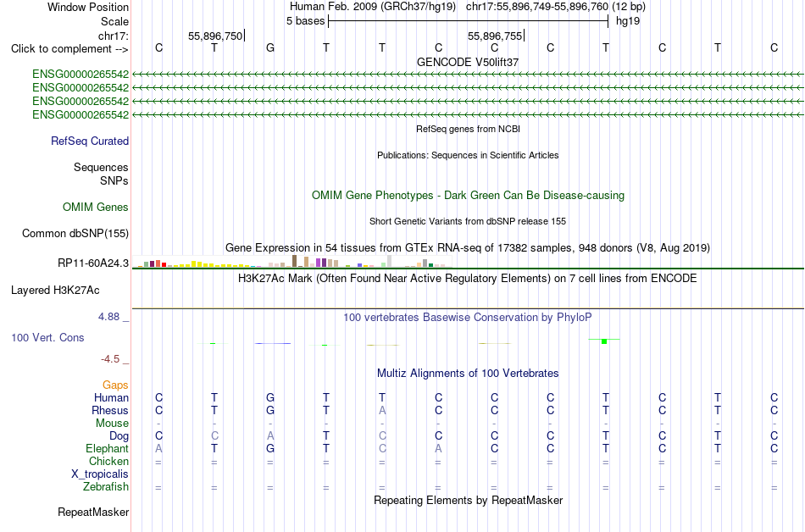Click the 'H3K27Ac Mark' track title
The width and height of the screenshot is (805, 532).
[468, 279]
